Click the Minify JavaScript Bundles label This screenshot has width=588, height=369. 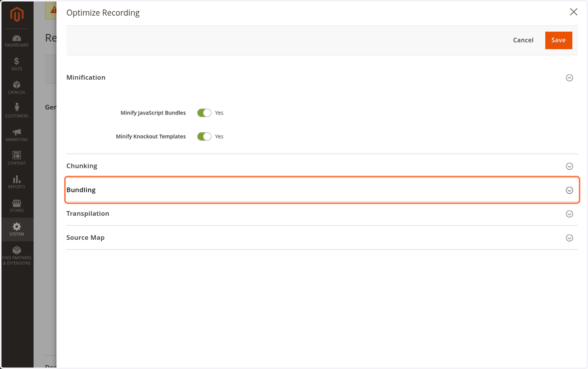[153, 113]
